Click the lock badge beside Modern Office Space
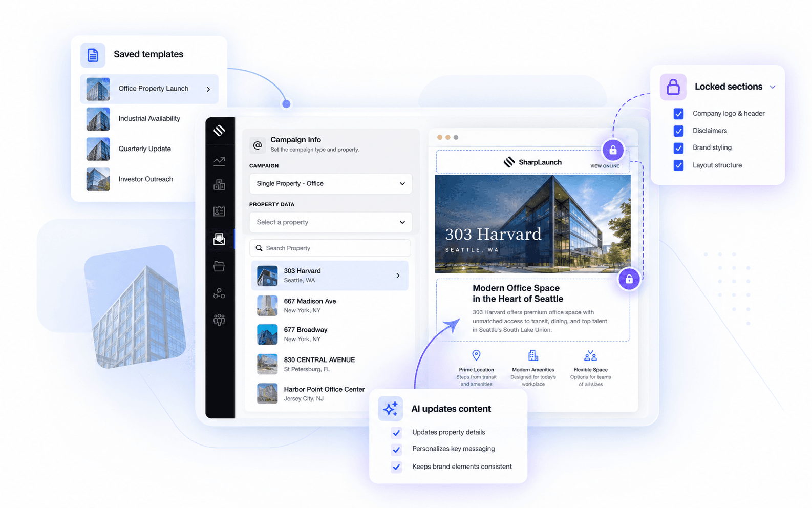This screenshot has height=508, width=812. pos(629,279)
